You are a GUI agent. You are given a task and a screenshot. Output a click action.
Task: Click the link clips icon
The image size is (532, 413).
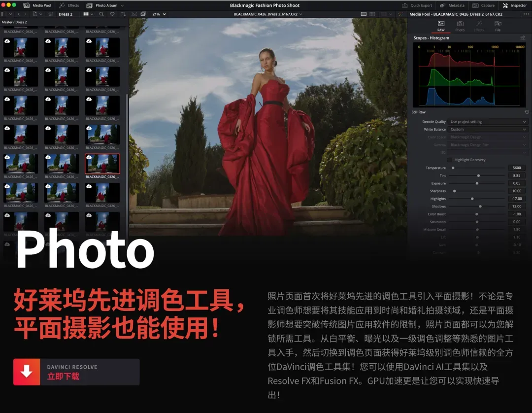[51, 14]
